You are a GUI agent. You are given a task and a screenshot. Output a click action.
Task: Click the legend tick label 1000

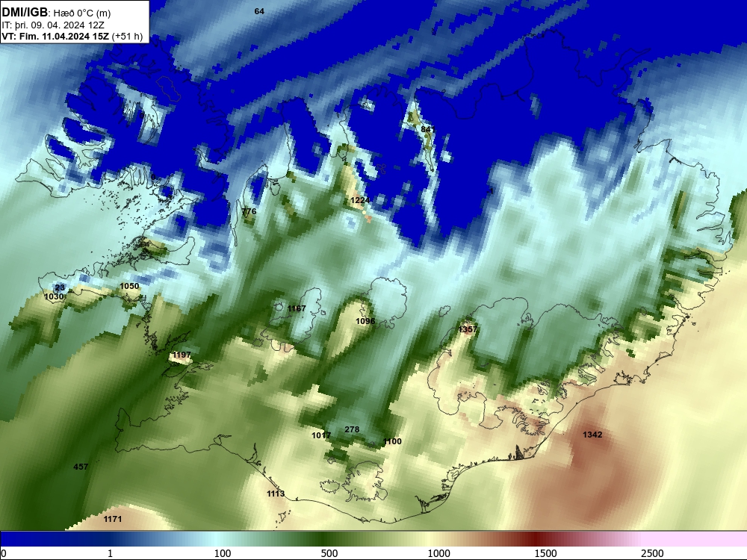pyautogui.click(x=438, y=553)
